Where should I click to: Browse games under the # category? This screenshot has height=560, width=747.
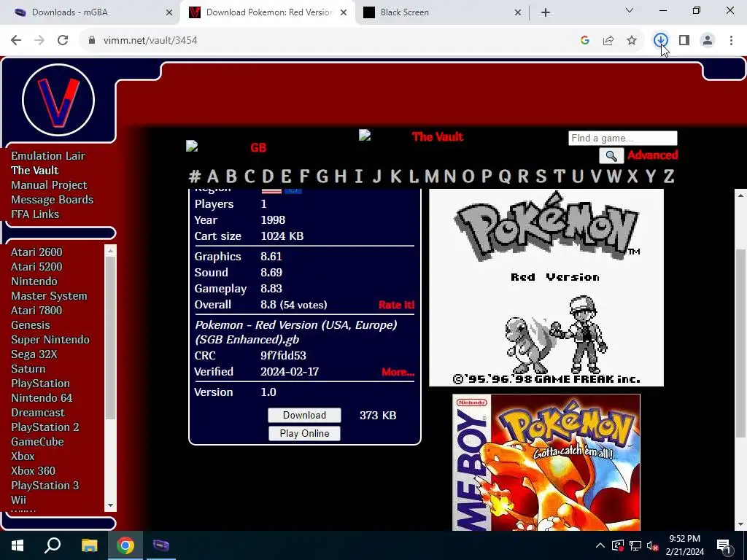195,176
